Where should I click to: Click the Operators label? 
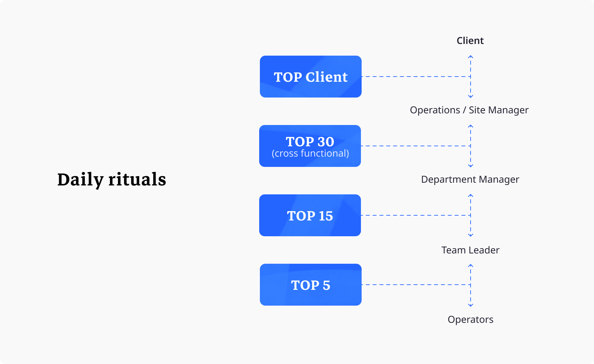pos(470,319)
